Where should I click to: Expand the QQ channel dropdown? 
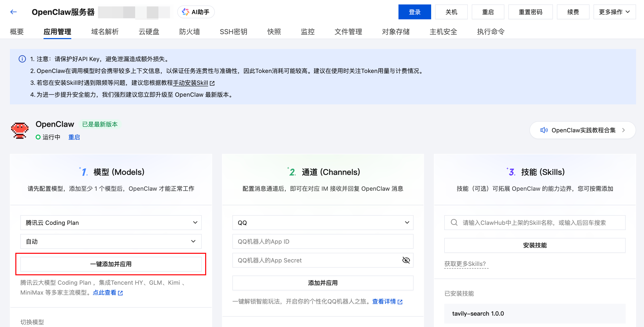tap(322, 222)
